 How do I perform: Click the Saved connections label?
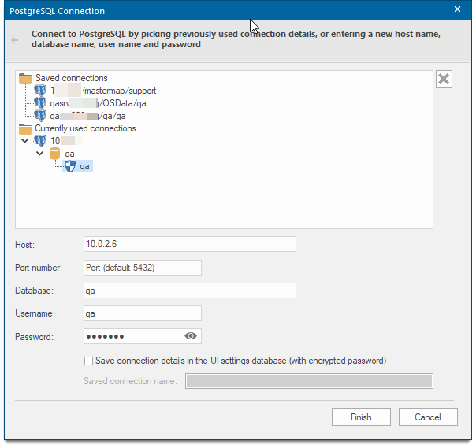72,78
